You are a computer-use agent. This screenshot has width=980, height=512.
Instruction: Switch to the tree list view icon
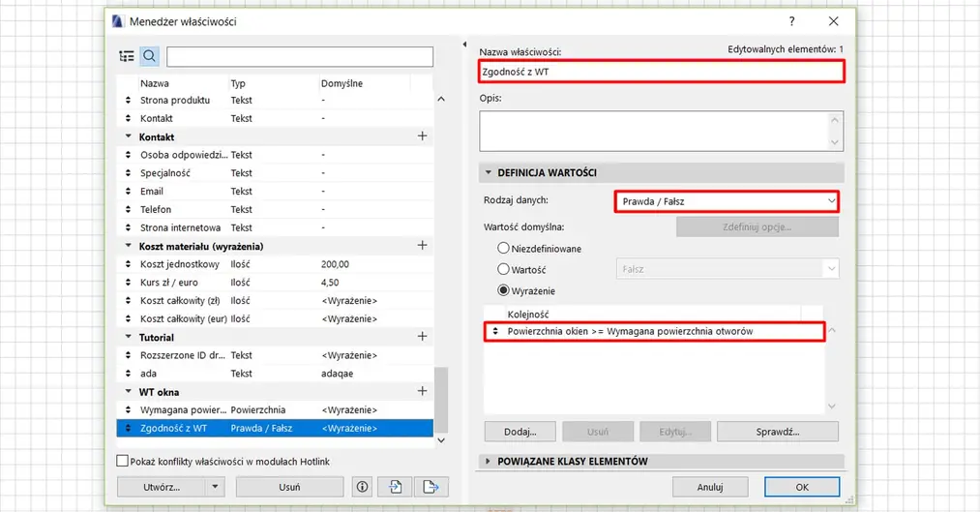(127, 56)
